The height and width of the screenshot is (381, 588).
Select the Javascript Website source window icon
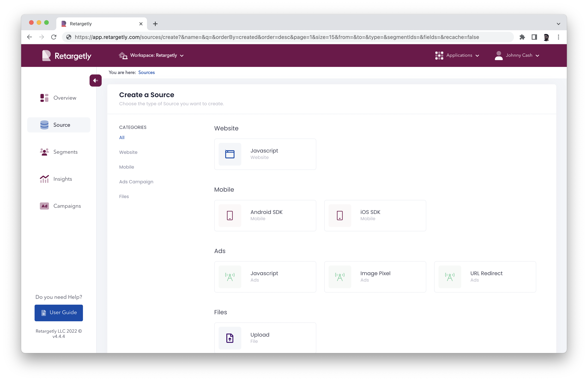(x=230, y=154)
